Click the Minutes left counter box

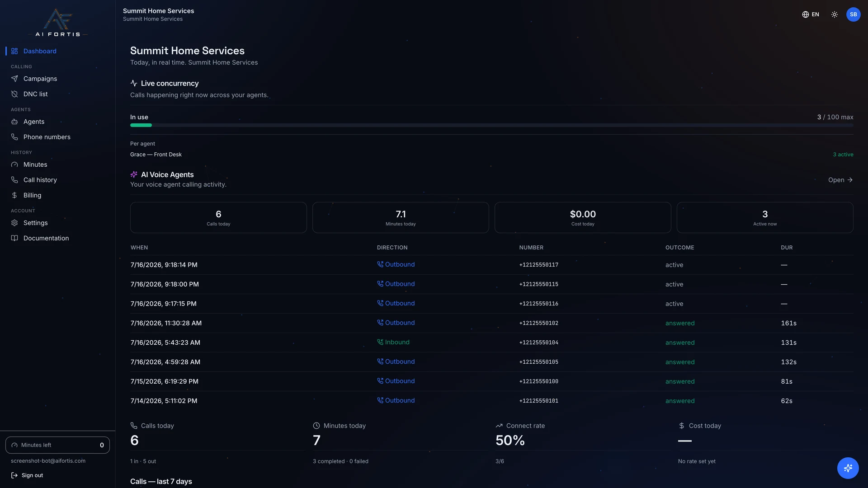(57, 445)
